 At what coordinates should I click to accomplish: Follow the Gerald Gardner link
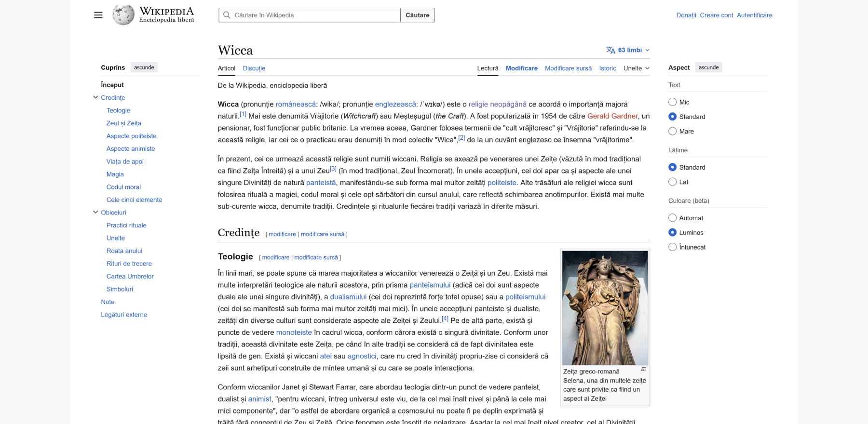pyautogui.click(x=612, y=116)
